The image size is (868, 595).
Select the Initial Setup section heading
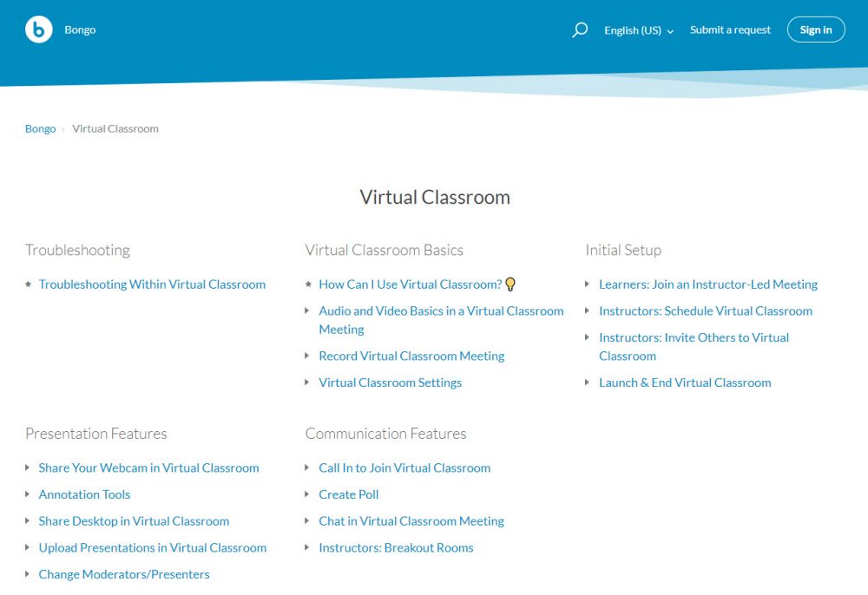tap(623, 250)
